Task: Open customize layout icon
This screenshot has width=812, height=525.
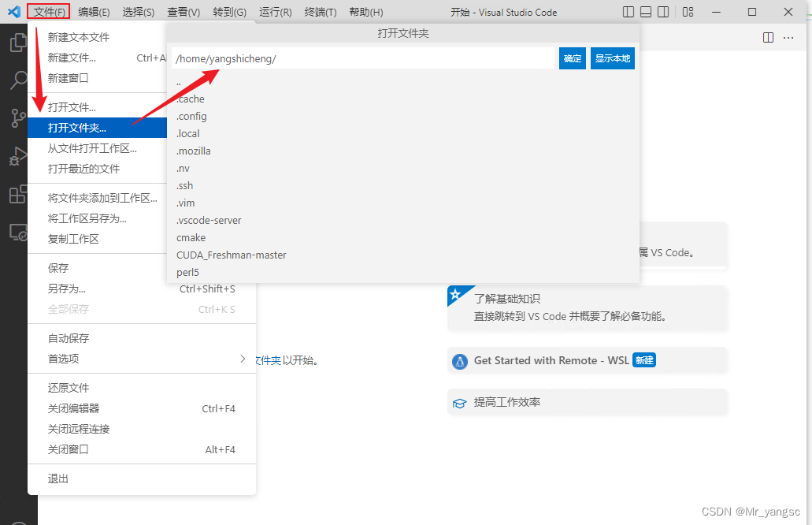Action: pyautogui.click(x=688, y=11)
